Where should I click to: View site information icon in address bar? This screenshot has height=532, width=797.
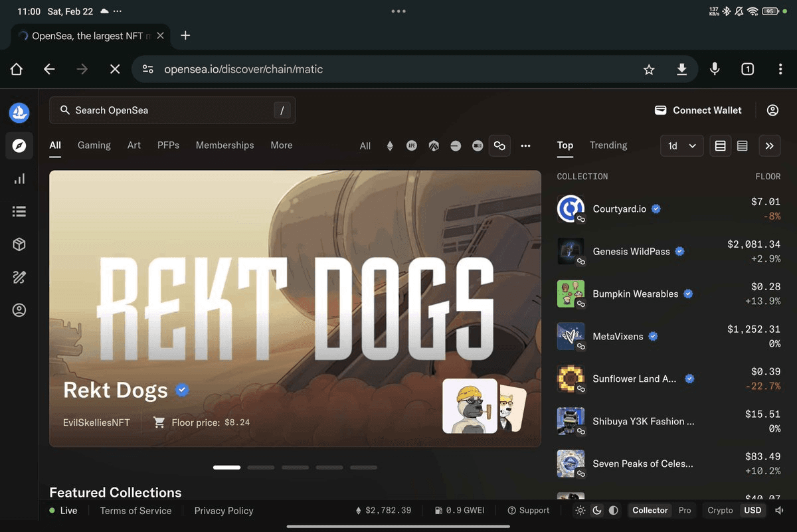(x=148, y=69)
